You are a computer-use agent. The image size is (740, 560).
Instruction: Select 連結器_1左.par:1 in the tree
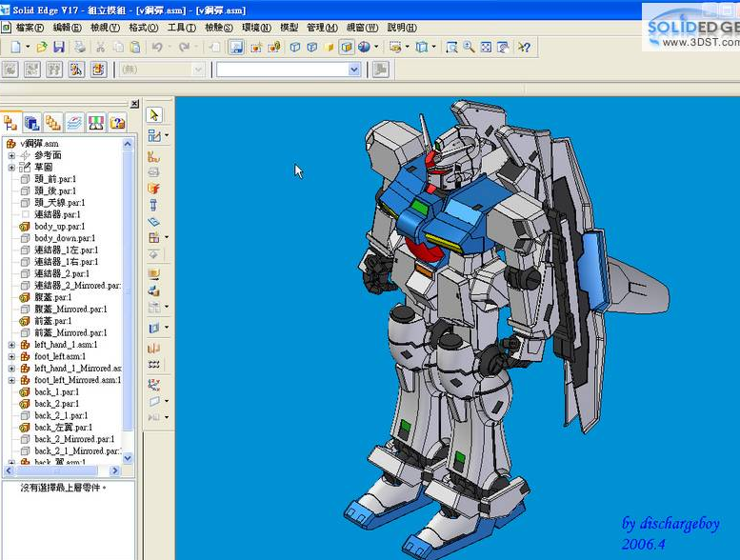coord(66,250)
